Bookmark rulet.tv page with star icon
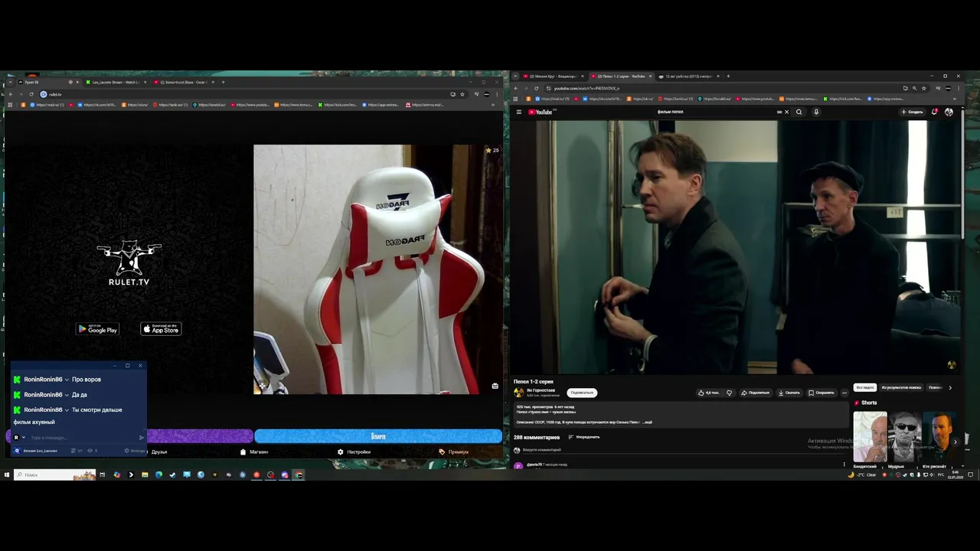Screen dimensions: 980x551 pos(462,94)
